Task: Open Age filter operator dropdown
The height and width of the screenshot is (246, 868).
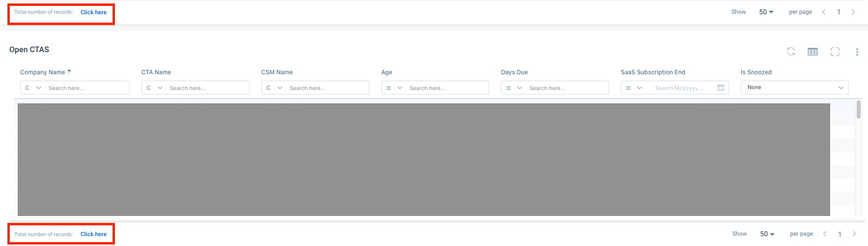Action: point(394,88)
